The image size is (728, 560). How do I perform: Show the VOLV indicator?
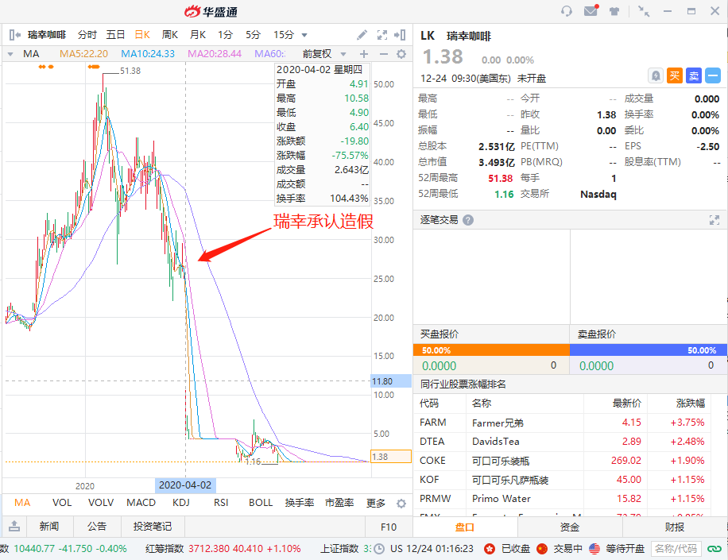pyautogui.click(x=101, y=503)
